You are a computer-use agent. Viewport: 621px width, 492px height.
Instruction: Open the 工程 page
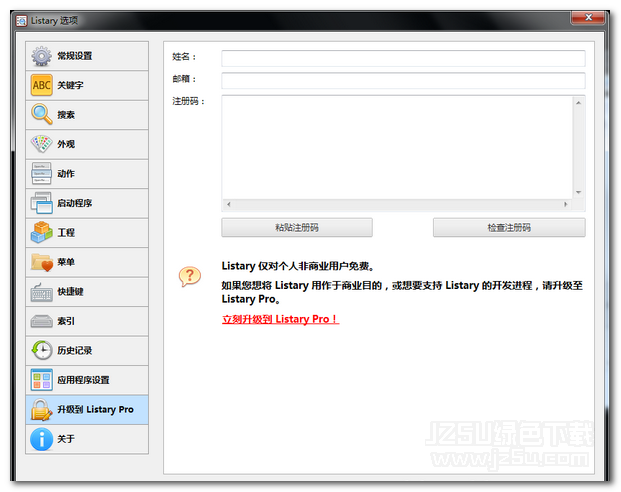pos(87,232)
